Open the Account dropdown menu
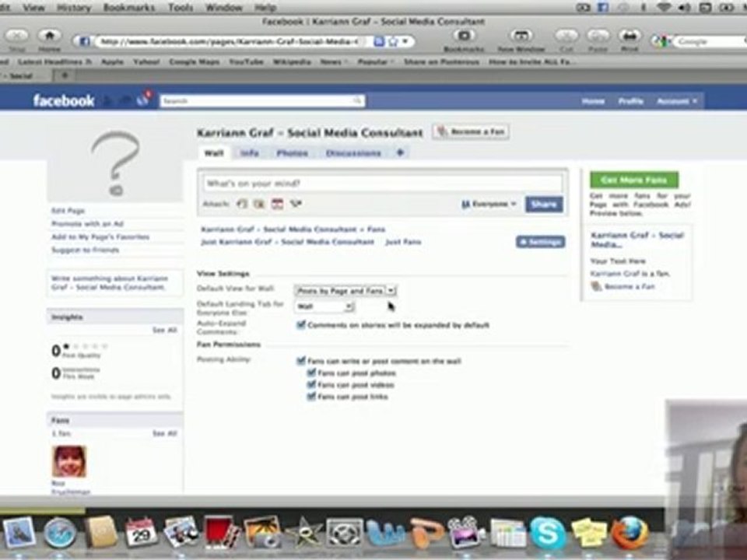747x560 pixels. coord(677,101)
